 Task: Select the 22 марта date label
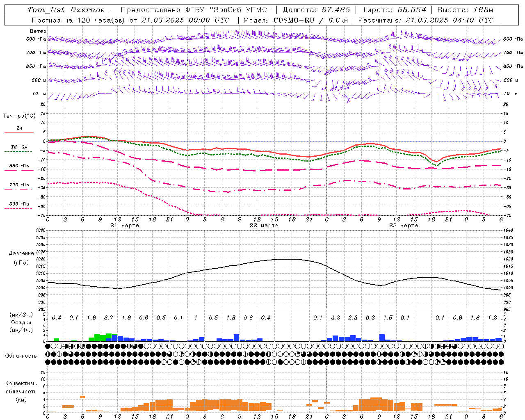pos(264,226)
